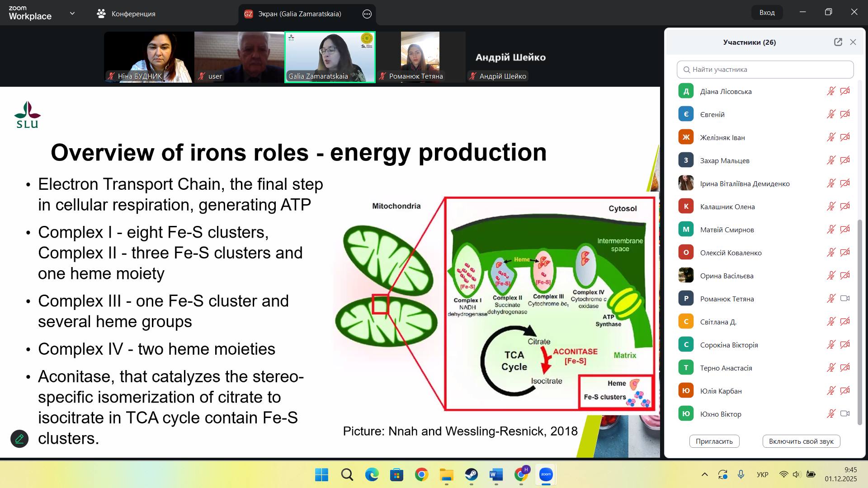
Task: Open Microsoft Word from taskbar
Action: (496, 474)
